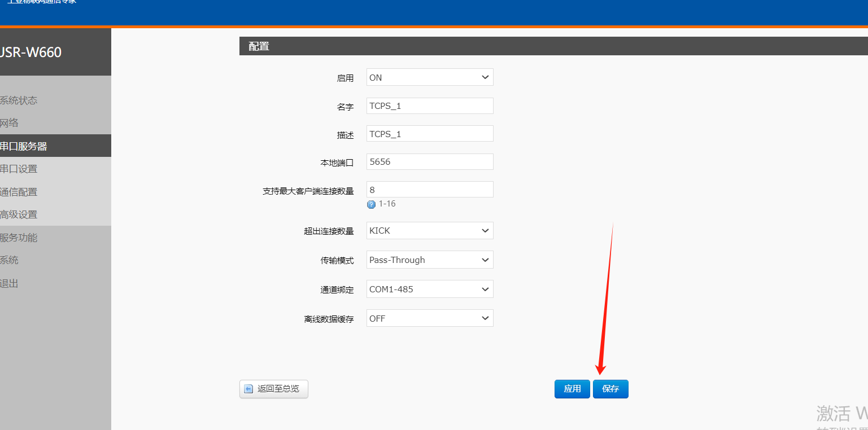Select 网络 in the sidebar menu

[x=10, y=123]
